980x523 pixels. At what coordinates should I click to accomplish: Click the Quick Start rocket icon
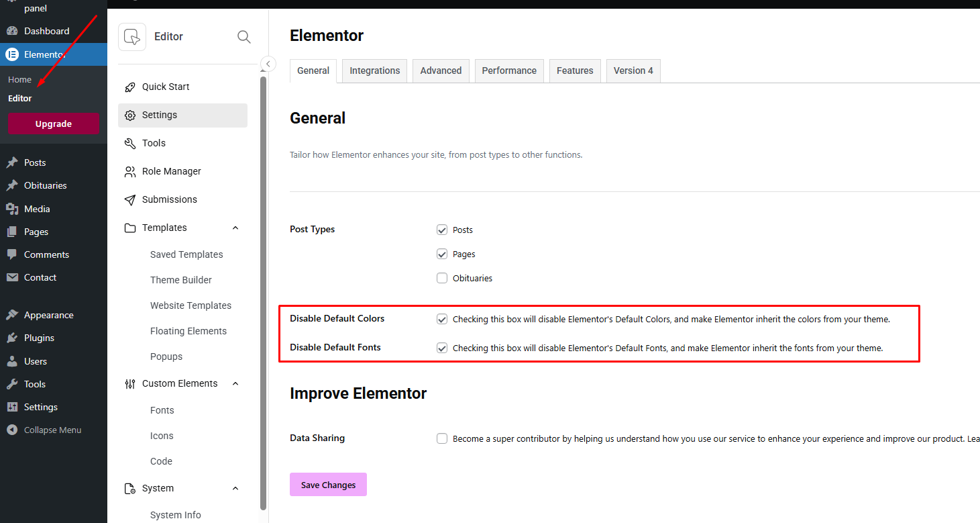click(x=130, y=87)
